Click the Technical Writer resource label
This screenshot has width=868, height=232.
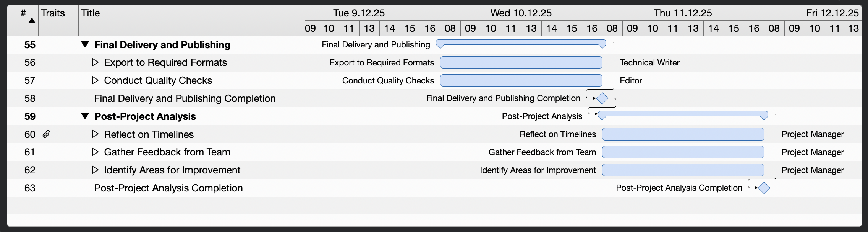click(x=649, y=62)
